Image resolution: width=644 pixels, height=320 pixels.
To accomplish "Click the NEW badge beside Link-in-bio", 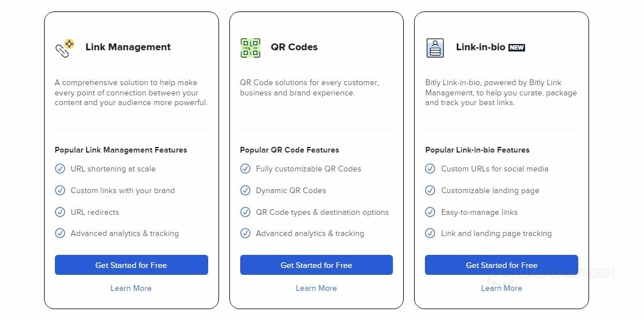I will point(516,48).
